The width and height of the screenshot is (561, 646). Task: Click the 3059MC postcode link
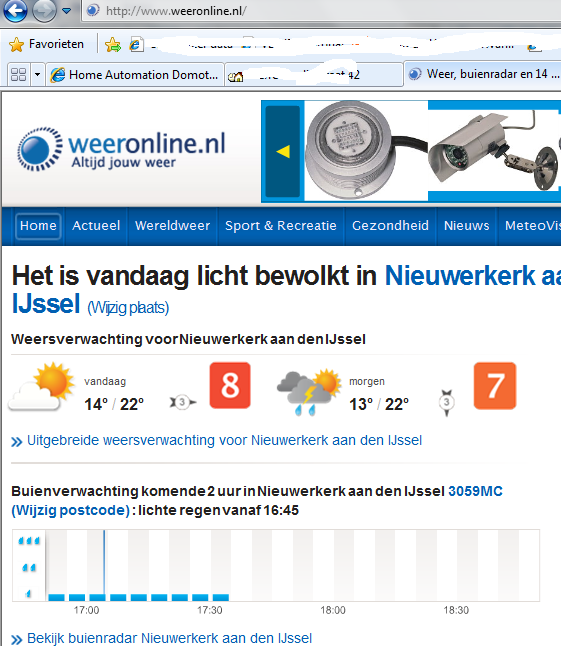click(475, 492)
